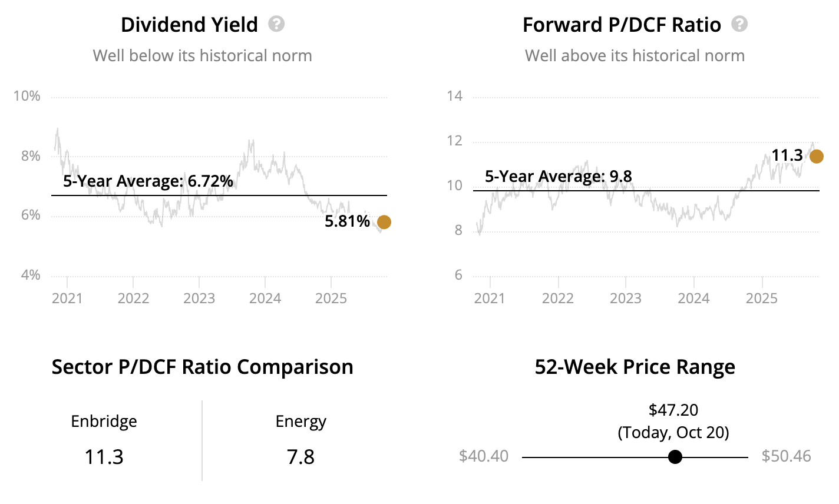Click the 5-Year Average: 9.8 label
Image resolution: width=839 pixels, height=504 pixels.
click(x=558, y=176)
